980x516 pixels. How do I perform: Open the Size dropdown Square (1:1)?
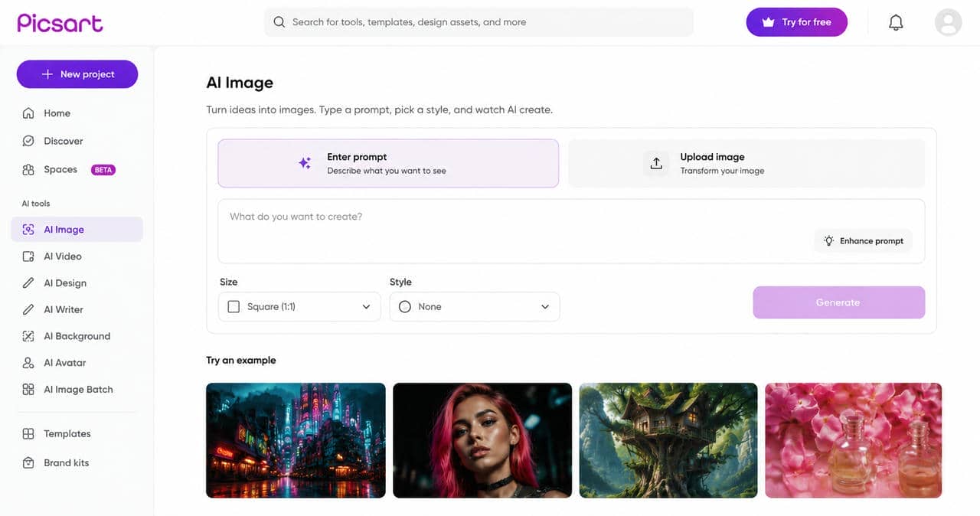[x=299, y=306]
